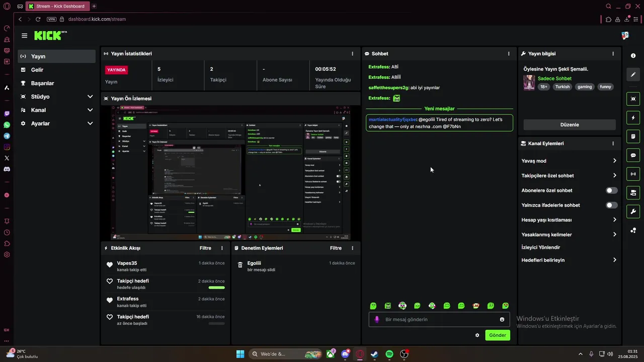Open WhatsApp in the Opera sidebar
The image size is (644, 362).
7,125
